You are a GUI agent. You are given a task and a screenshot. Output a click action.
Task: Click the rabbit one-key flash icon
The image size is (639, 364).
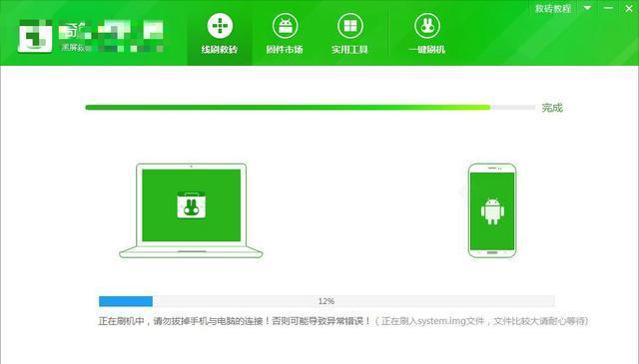tap(427, 25)
